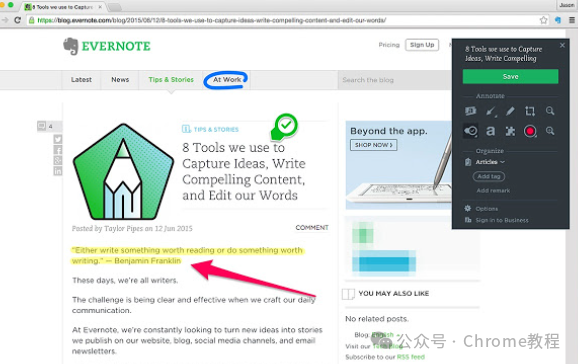
Task: Open the Pricing page link
Action: click(x=389, y=45)
